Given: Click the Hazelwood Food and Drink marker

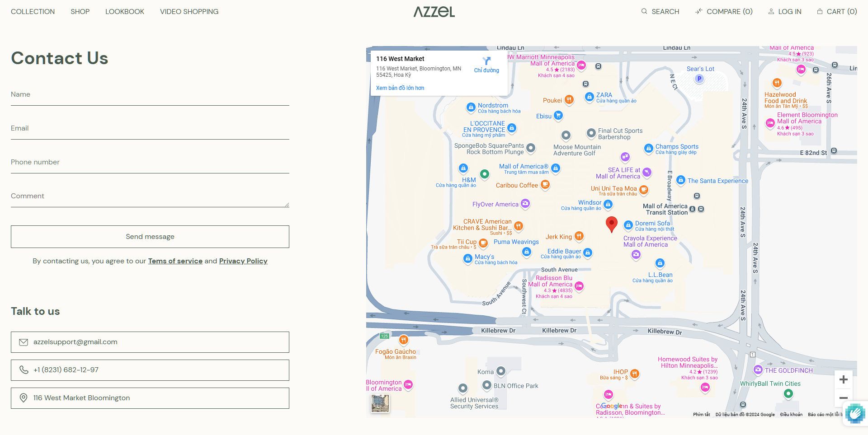Looking at the screenshot, I should click(777, 83).
